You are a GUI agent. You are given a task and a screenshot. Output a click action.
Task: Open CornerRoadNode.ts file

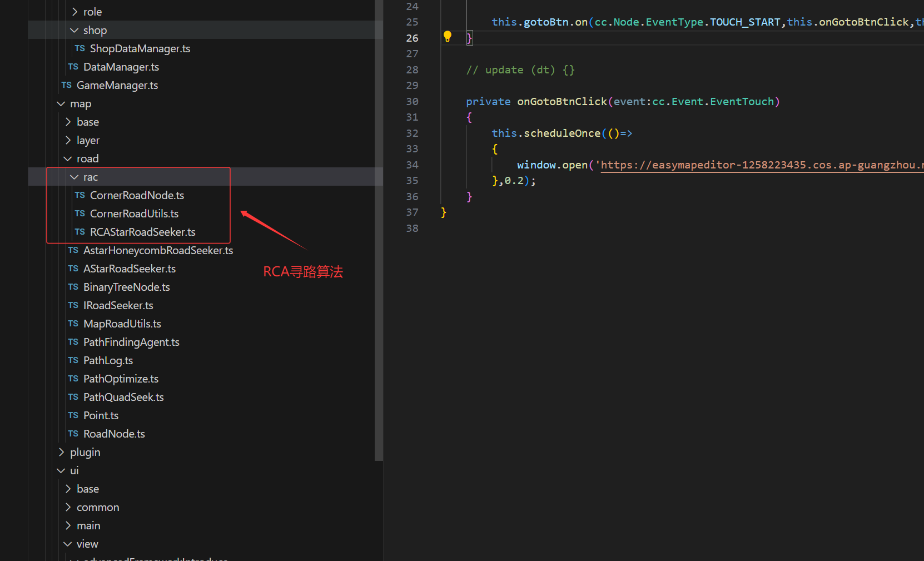[137, 195]
